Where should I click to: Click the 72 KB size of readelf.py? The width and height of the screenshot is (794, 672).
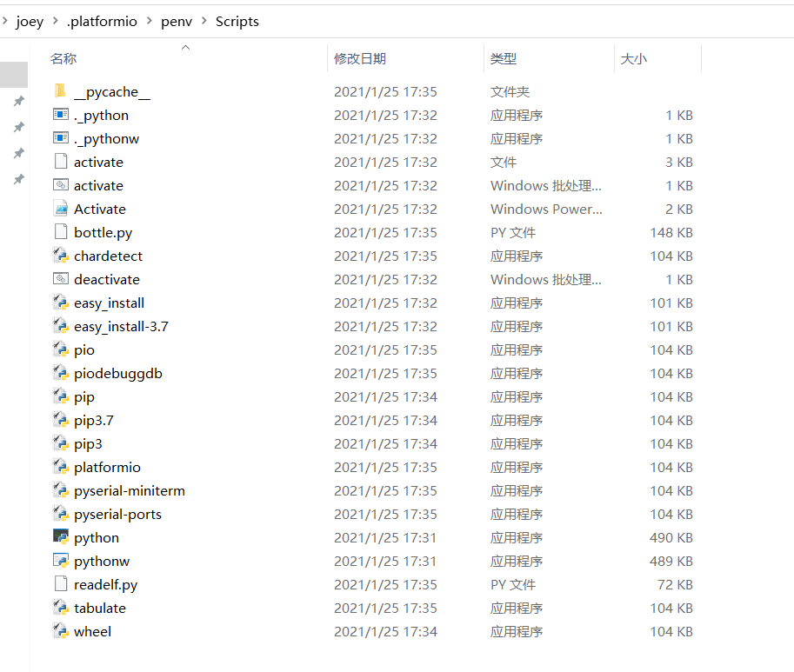pos(675,585)
